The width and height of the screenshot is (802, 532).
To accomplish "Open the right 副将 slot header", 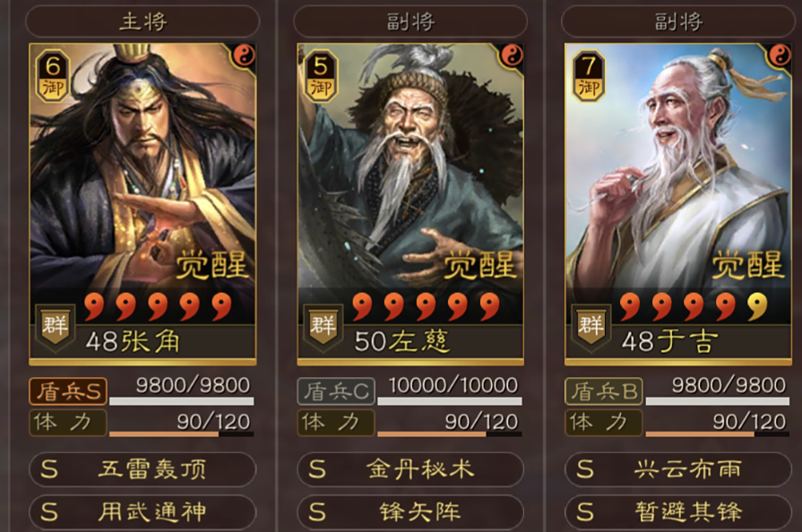I will 678,21.
